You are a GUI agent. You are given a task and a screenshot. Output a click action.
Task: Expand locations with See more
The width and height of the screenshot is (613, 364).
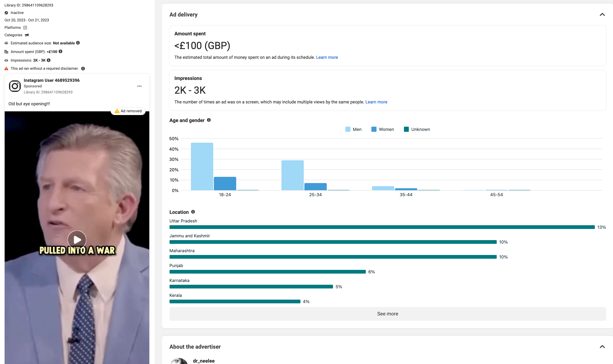tap(387, 314)
